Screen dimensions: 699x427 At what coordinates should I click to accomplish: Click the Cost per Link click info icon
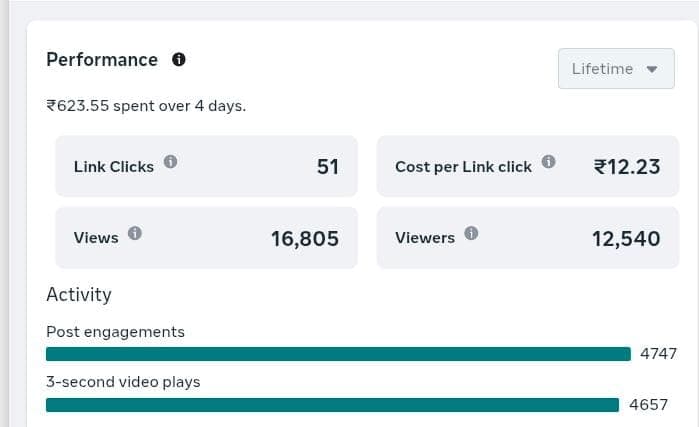pos(548,162)
